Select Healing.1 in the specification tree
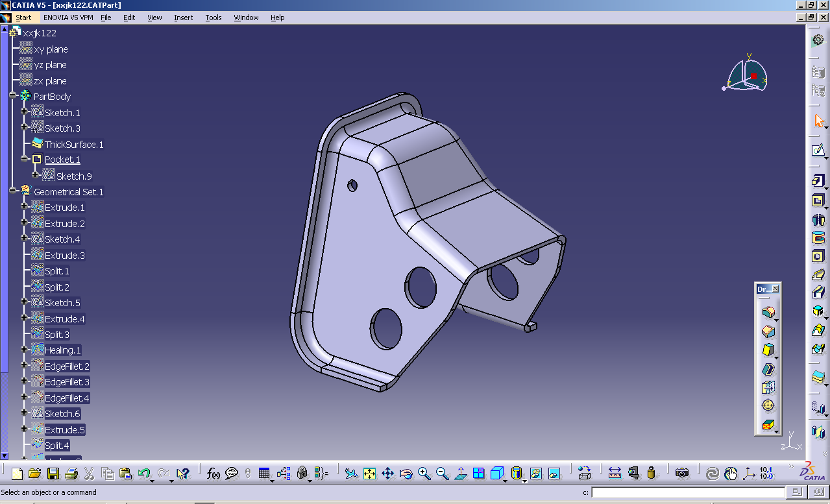 tap(63, 350)
